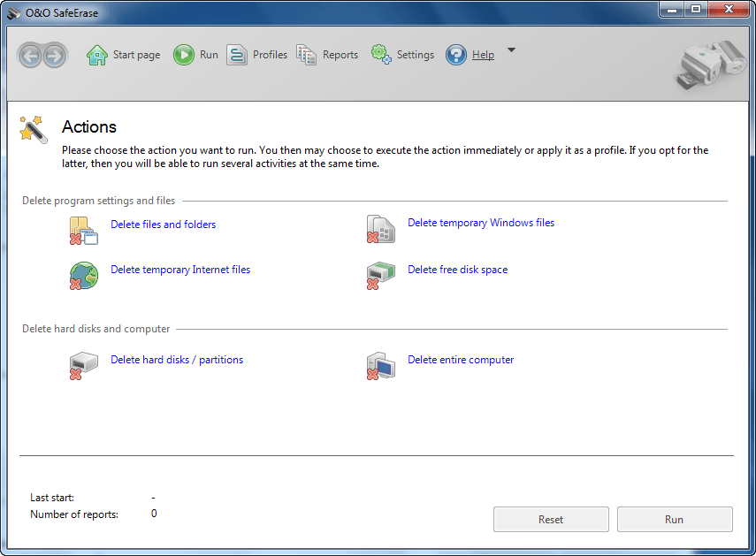The image size is (756, 556).
Task: Select Delete hard disks / partitions link
Action: [x=177, y=360]
